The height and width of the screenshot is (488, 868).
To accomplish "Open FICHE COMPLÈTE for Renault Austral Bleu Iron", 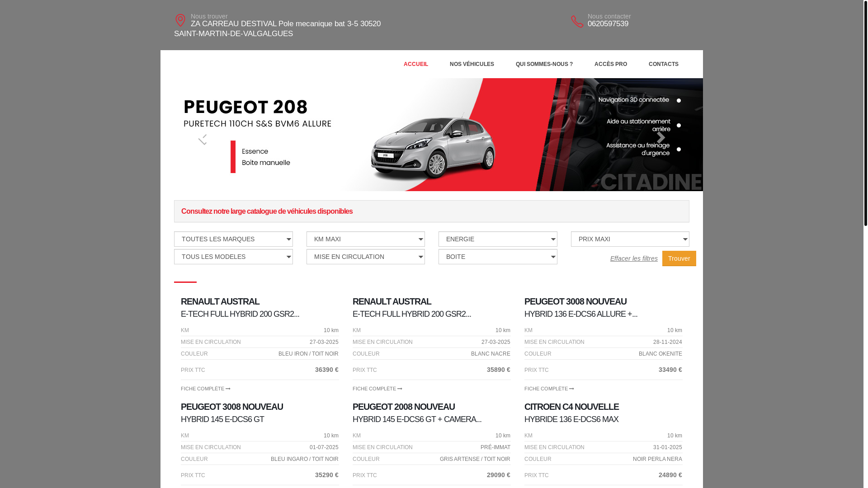I will point(205,389).
